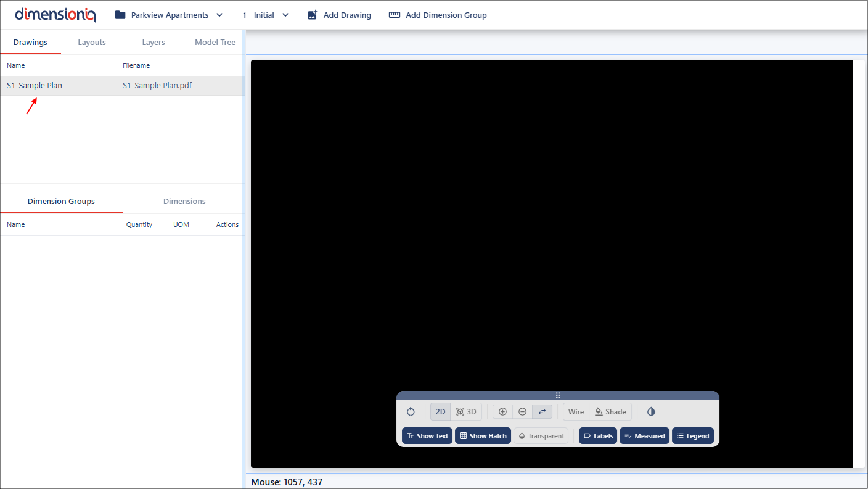
Task: Click the DimensionIQ logo
Action: point(55,15)
